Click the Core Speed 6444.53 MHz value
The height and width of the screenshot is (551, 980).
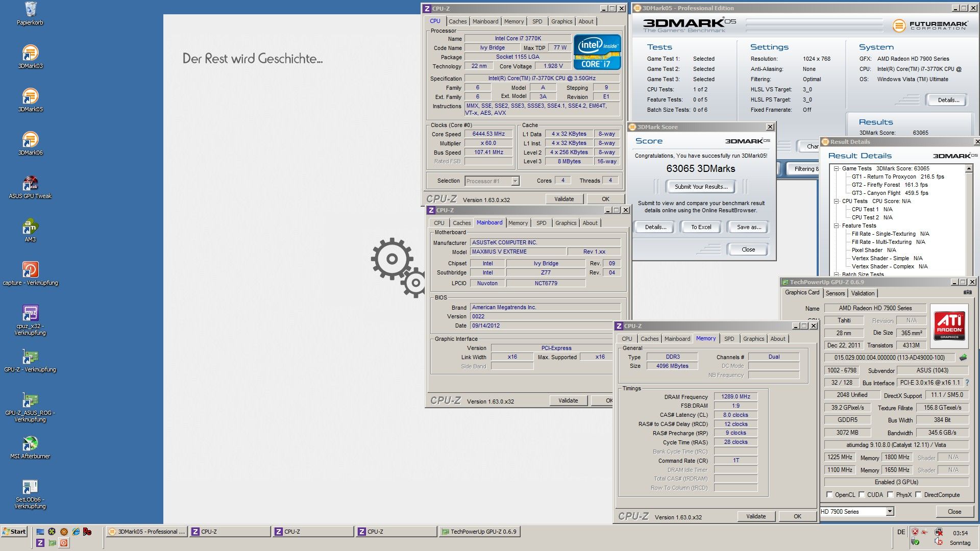[x=488, y=134]
